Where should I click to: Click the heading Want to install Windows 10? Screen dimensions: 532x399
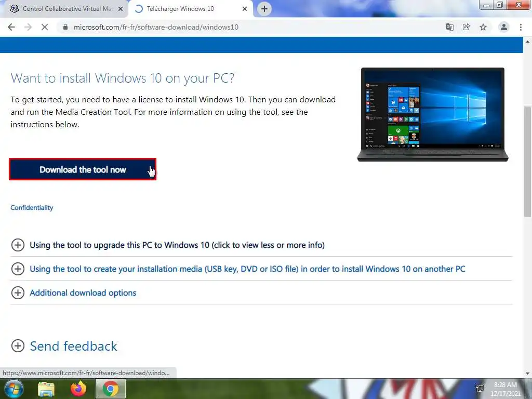coord(123,78)
